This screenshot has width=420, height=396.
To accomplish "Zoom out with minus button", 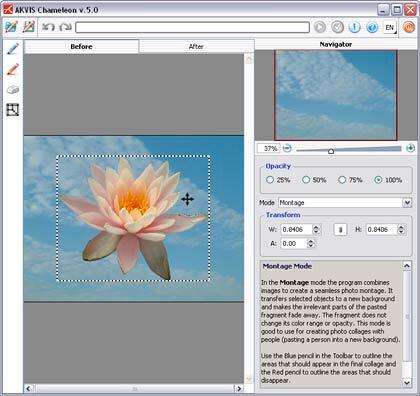I will 287,148.
